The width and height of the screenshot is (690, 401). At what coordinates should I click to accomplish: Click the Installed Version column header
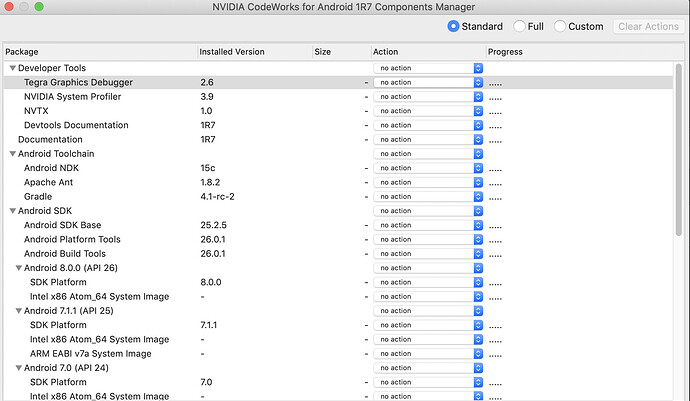pyautogui.click(x=255, y=52)
